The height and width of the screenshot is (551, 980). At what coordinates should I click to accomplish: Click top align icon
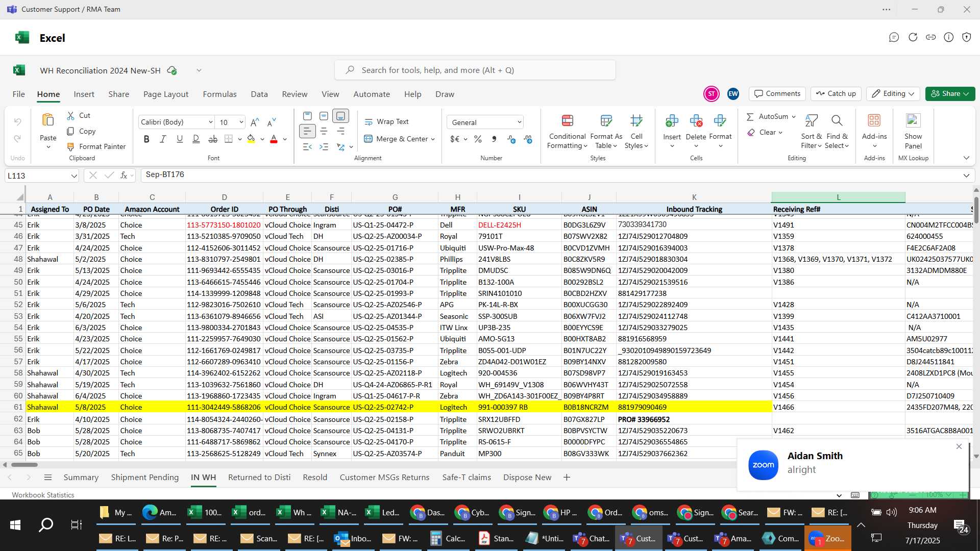307,116
